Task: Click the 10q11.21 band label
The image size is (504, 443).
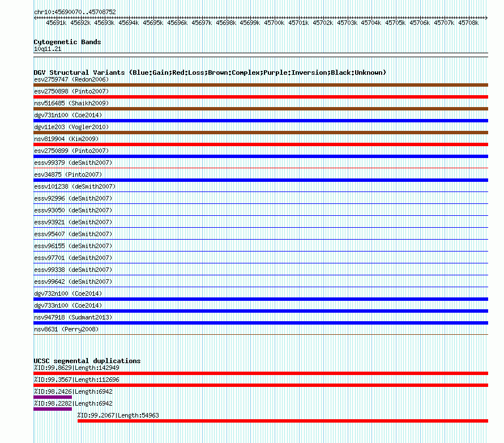Action: click(48, 49)
